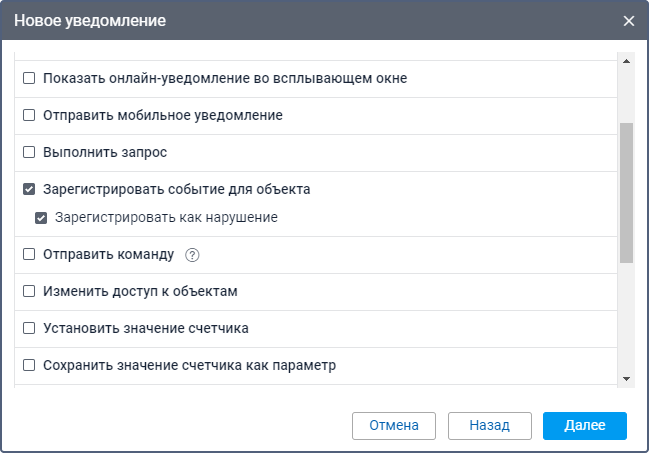Image resolution: width=649 pixels, height=453 pixels.
Task: Go back with the Назад button
Action: [x=489, y=425]
